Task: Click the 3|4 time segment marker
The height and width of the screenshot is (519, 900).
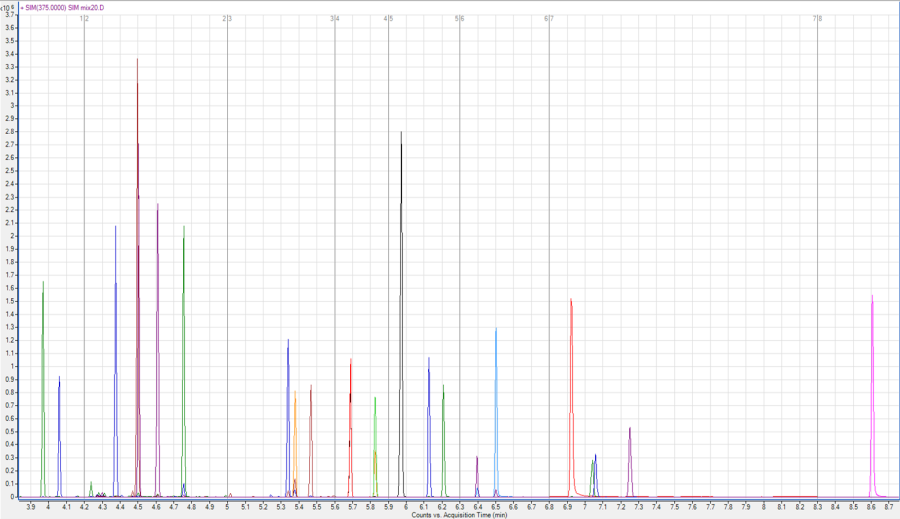Action: pyautogui.click(x=335, y=19)
